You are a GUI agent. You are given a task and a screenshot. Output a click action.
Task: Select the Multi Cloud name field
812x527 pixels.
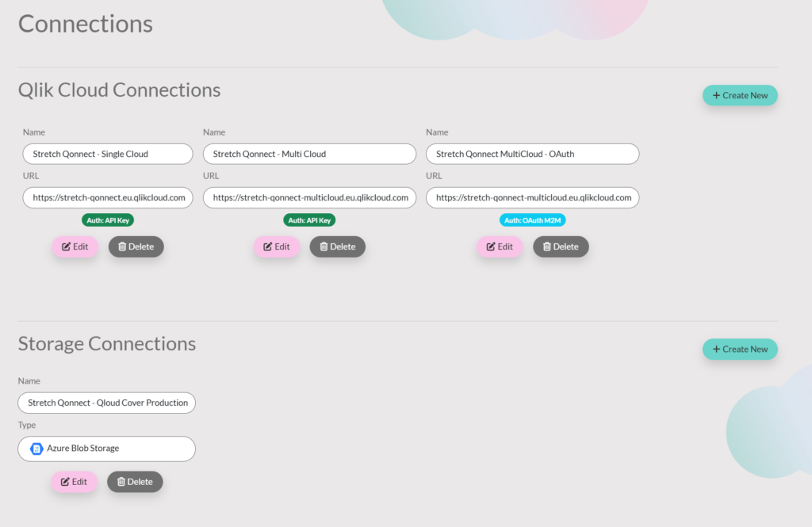coord(310,154)
